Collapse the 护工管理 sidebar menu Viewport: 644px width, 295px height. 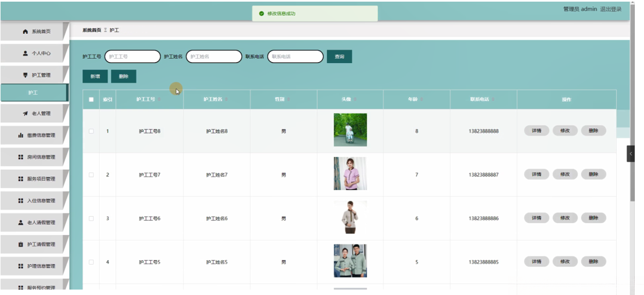34,75
